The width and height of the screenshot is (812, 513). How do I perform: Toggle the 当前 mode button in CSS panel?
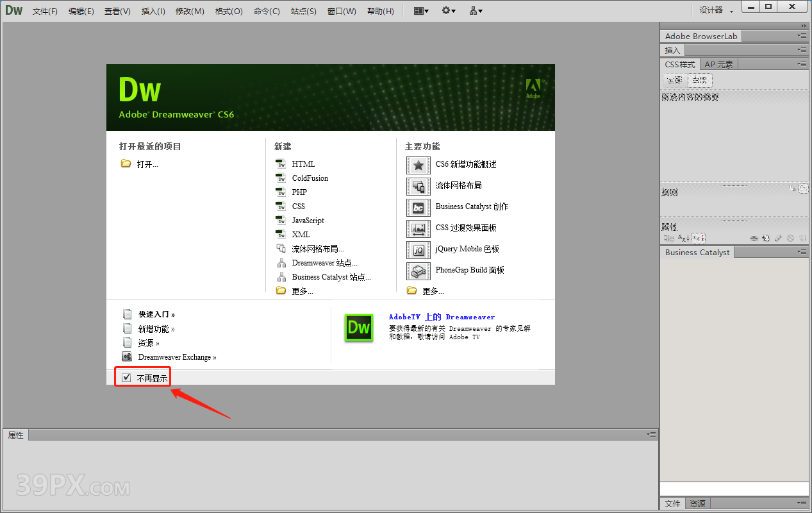tap(699, 80)
